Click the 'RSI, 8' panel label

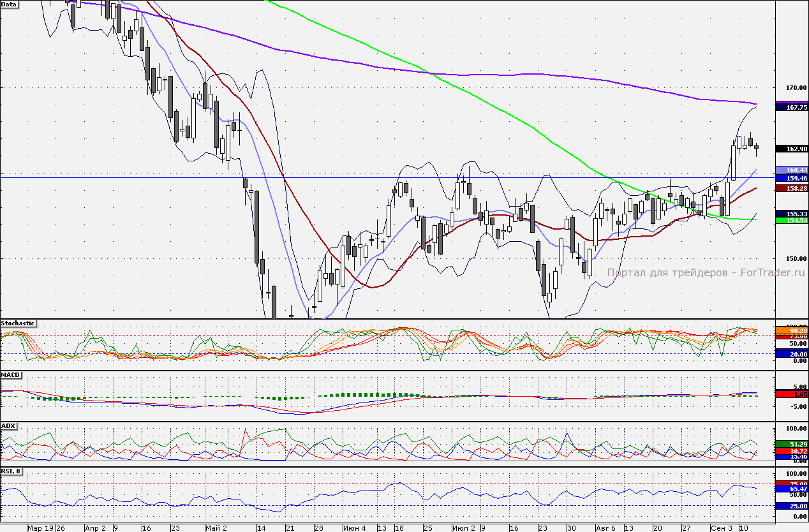pos(12,471)
